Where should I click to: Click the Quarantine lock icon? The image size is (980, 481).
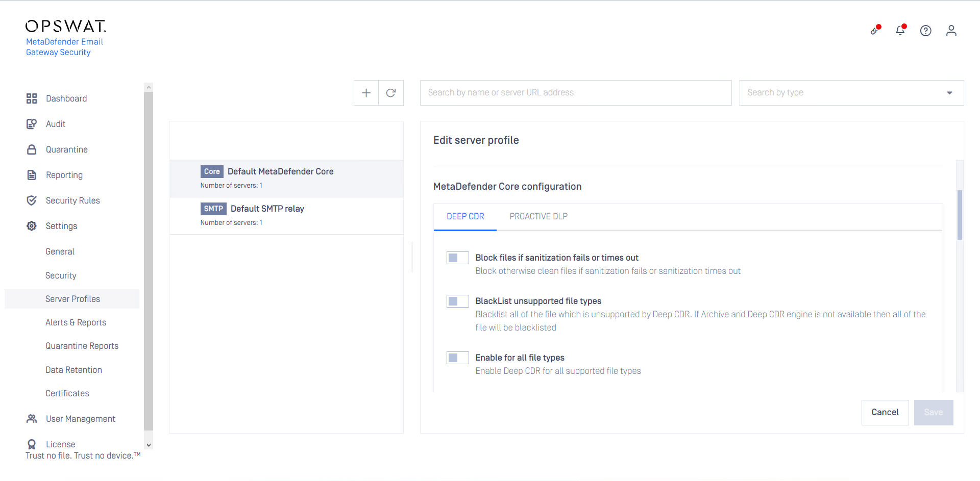click(32, 149)
